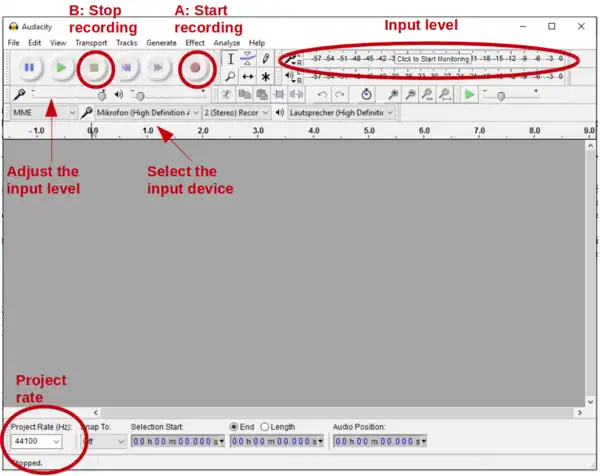Open the Effect menu
Image resolution: width=600 pixels, height=476 pixels.
click(194, 43)
